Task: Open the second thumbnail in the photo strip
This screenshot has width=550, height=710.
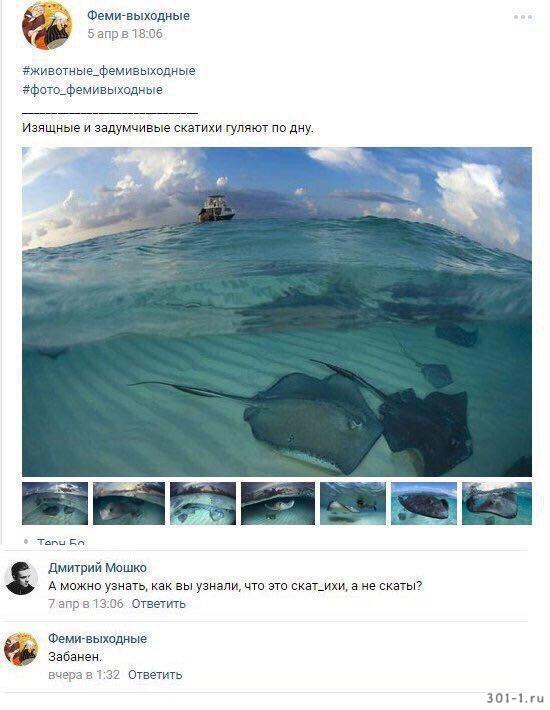Action: pyautogui.click(x=129, y=504)
